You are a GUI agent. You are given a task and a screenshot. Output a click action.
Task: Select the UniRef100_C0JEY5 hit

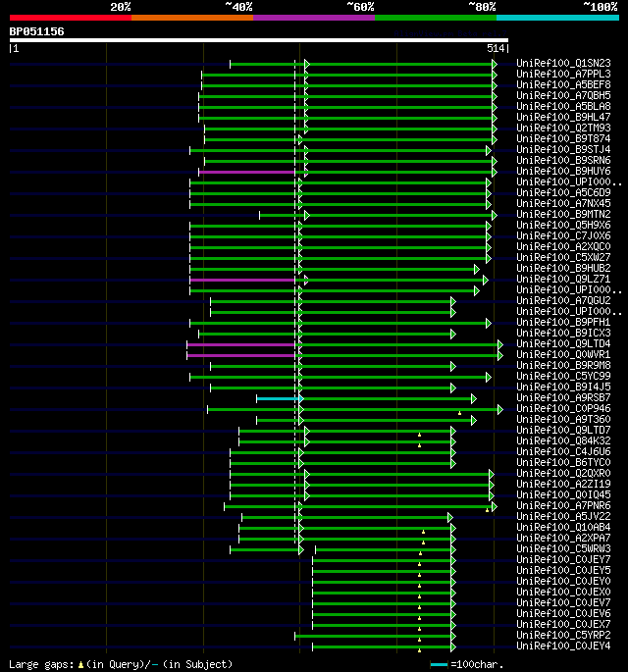(563, 570)
